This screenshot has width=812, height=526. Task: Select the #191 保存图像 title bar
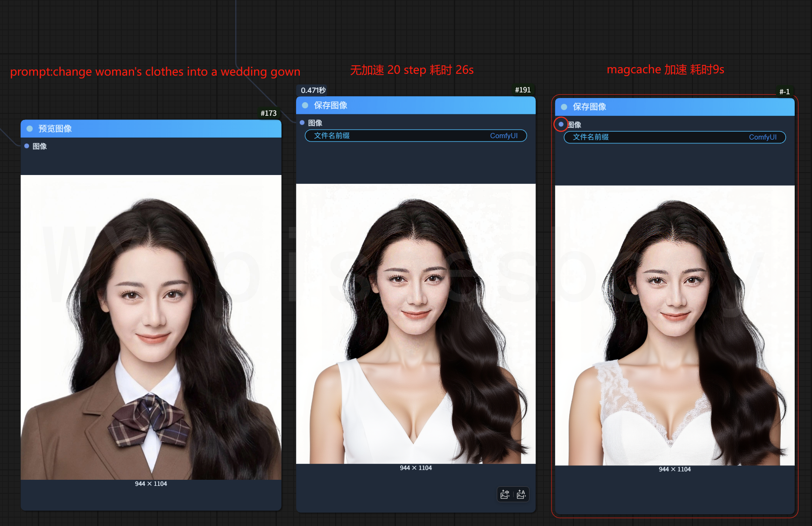420,105
